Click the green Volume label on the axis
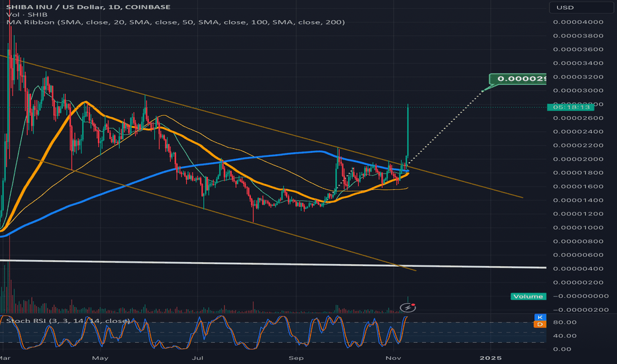Viewport: 617px width, 364px height. click(528, 296)
